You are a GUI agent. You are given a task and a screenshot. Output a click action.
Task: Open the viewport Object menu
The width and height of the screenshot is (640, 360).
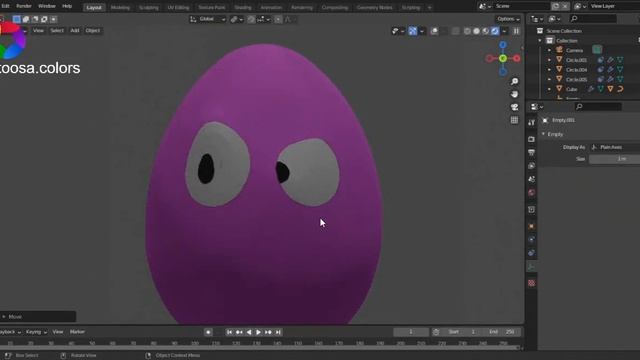[93, 31]
